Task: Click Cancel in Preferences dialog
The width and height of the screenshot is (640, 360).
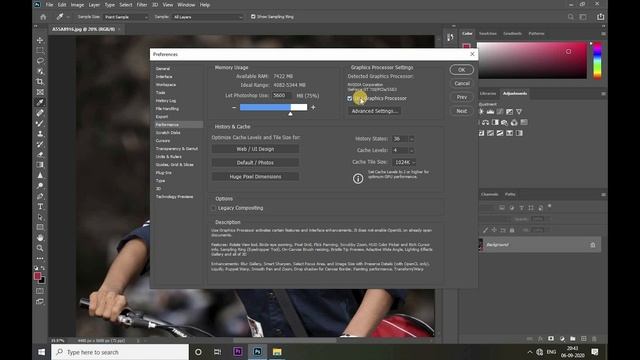Action: coord(462,84)
